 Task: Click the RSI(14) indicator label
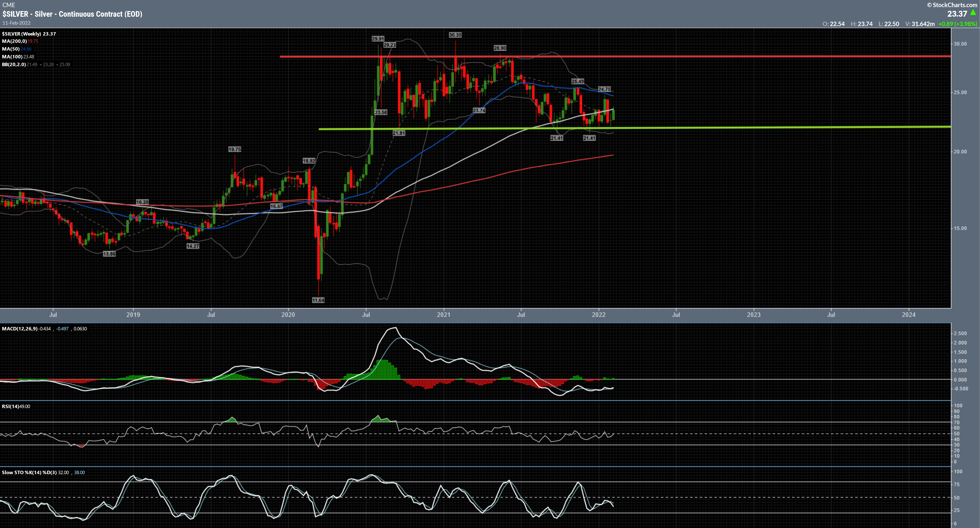coord(10,406)
